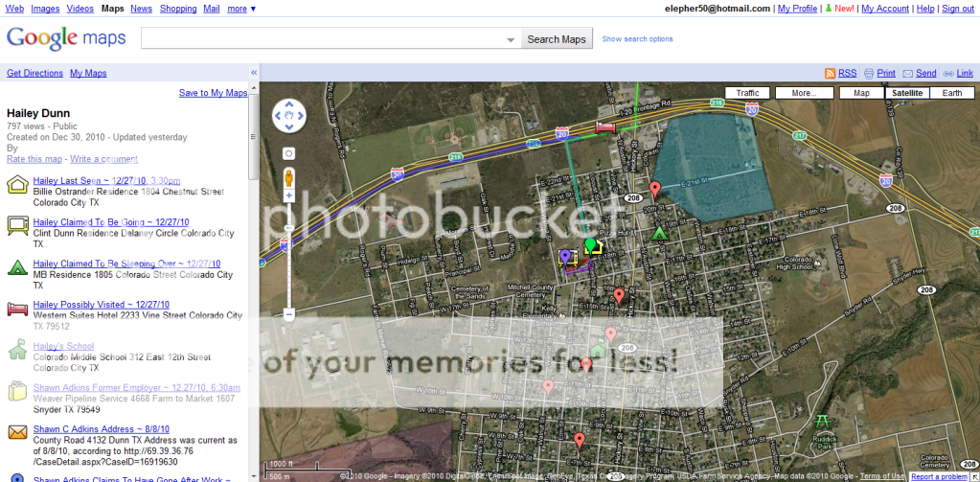Collapse the left side panel
Image resolution: width=980 pixels, height=482 pixels.
[x=254, y=73]
